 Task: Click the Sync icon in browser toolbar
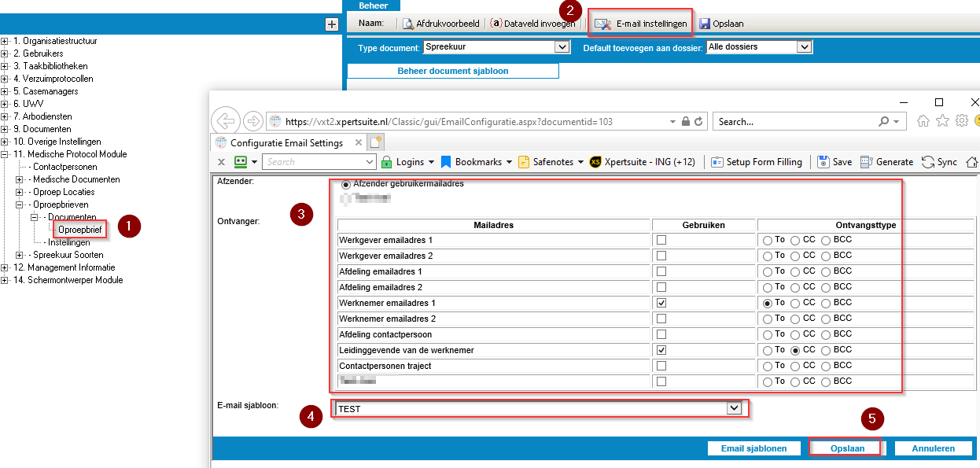tap(928, 162)
